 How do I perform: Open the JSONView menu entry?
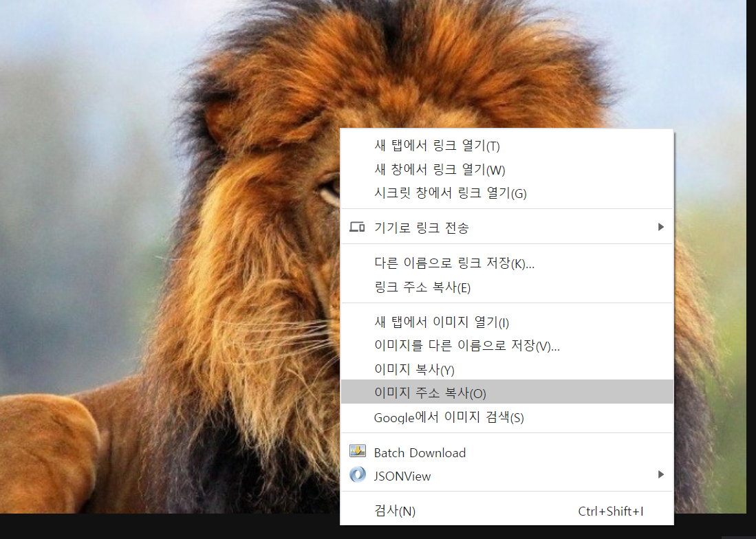point(507,476)
